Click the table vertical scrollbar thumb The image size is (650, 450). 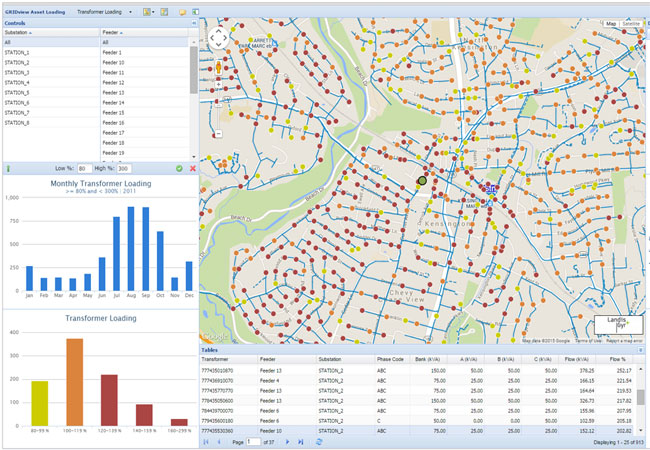(640, 397)
